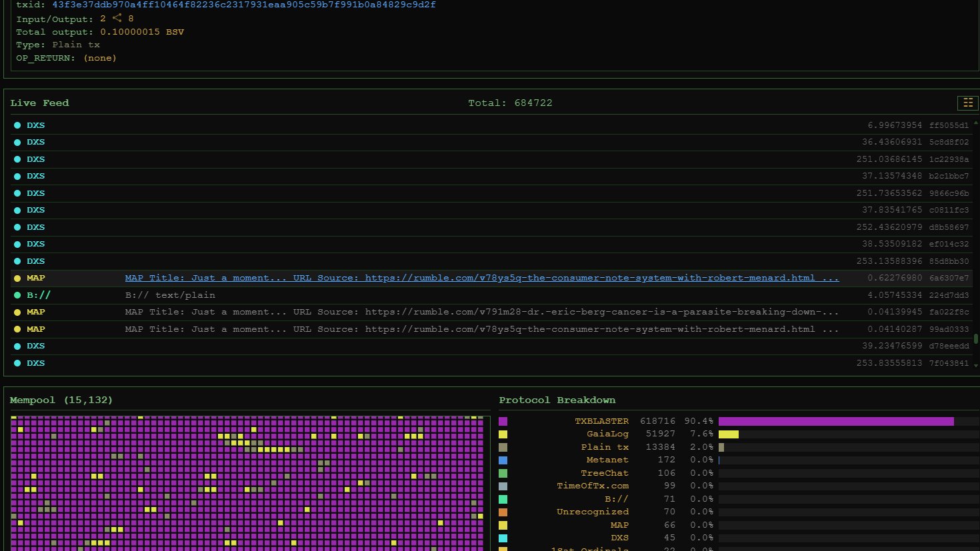The width and height of the screenshot is (980, 551).
Task: Click the orange Unrecognized color swatch
Action: coord(503,512)
